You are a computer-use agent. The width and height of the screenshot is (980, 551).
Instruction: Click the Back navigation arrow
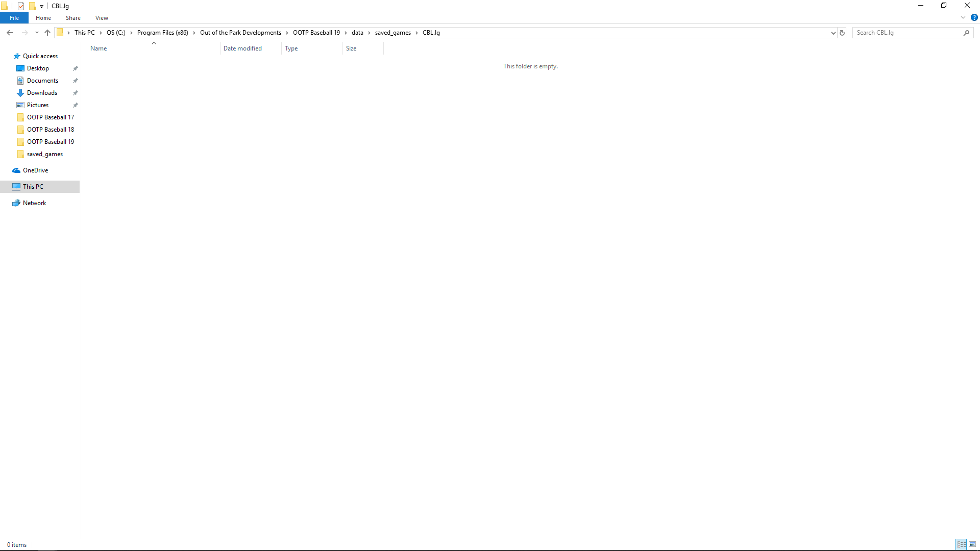point(10,33)
